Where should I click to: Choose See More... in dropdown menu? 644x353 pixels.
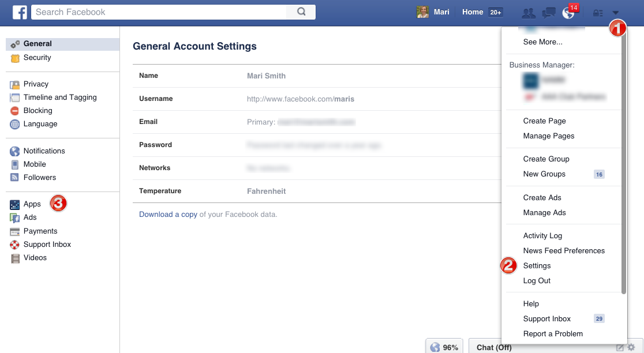click(x=542, y=42)
